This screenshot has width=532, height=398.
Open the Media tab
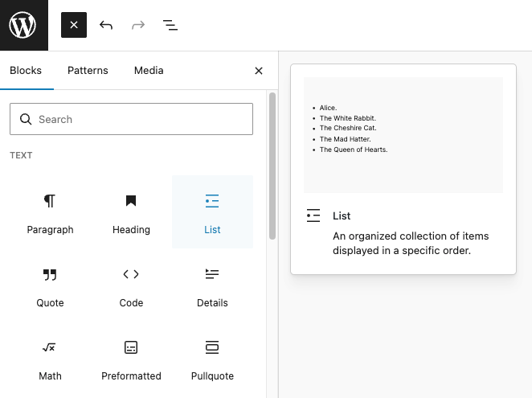[149, 71]
